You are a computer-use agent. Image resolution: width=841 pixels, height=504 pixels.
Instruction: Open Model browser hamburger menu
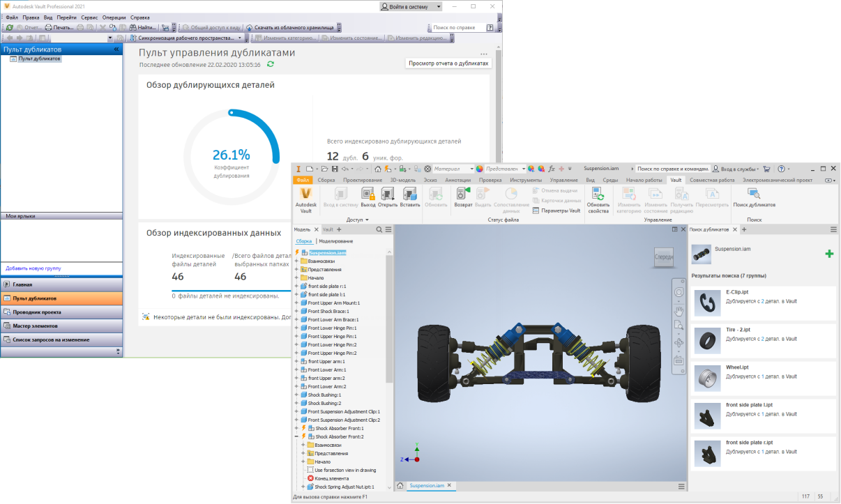(x=388, y=229)
